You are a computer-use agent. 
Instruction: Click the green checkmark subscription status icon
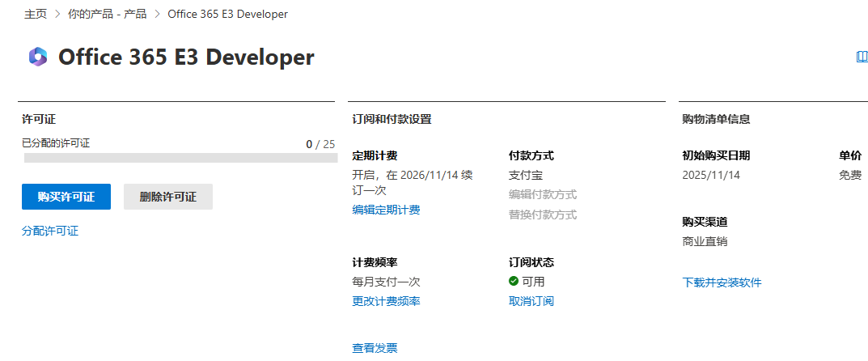(x=514, y=282)
